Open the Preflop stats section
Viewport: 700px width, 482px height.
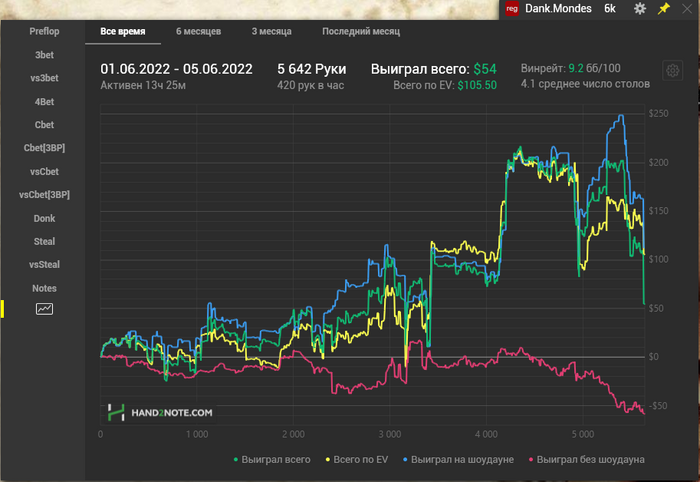pos(44,32)
